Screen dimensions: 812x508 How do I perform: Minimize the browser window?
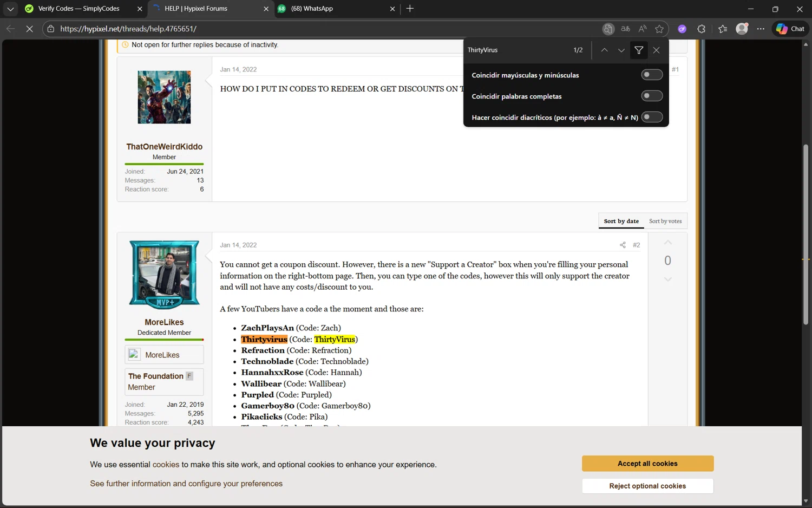point(751,9)
